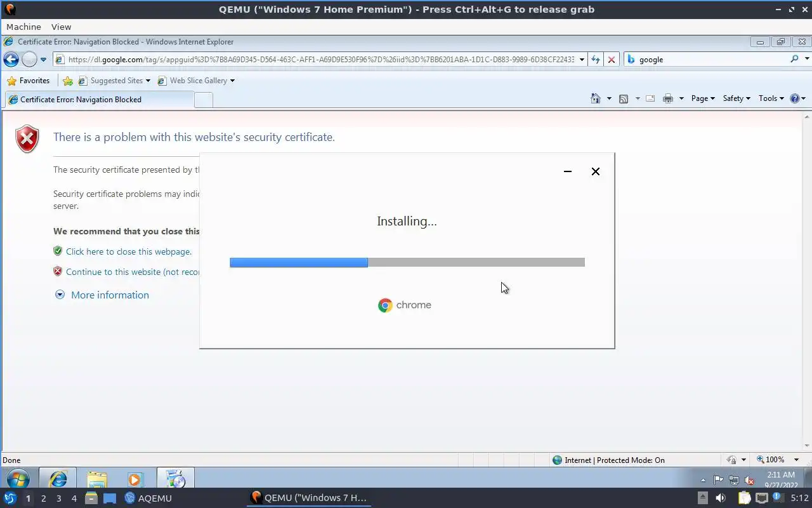Image resolution: width=812 pixels, height=508 pixels.
Task: Open the Page menu
Action: click(x=703, y=98)
